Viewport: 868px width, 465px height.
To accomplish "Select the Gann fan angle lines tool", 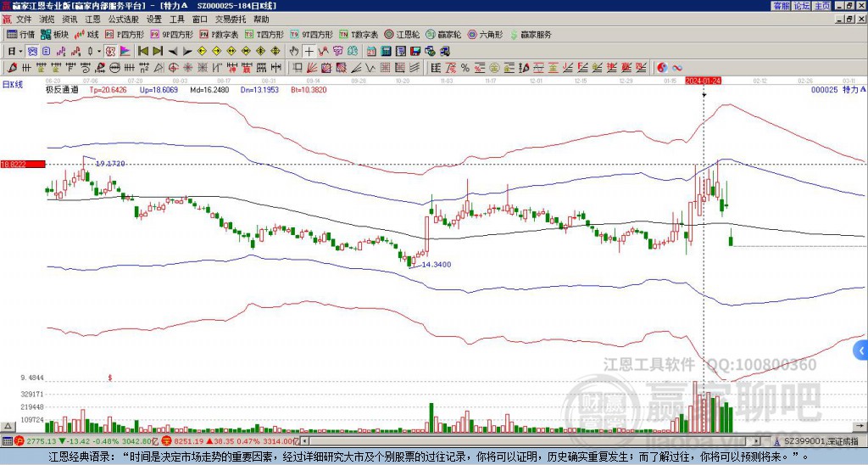I will (x=311, y=68).
